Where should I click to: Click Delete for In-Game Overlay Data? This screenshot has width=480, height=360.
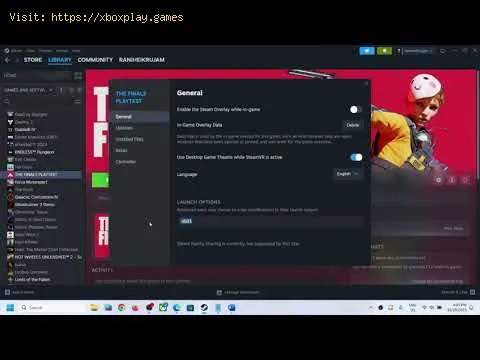[353, 125]
